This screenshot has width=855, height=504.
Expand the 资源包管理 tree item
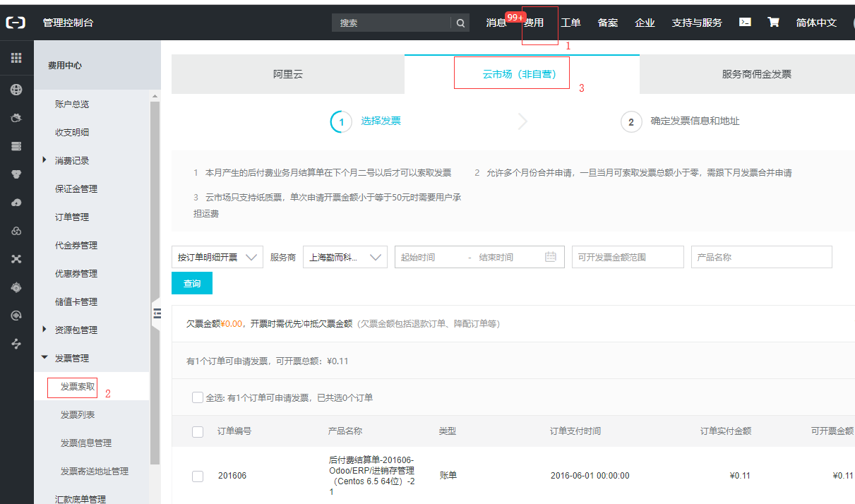tap(45, 330)
